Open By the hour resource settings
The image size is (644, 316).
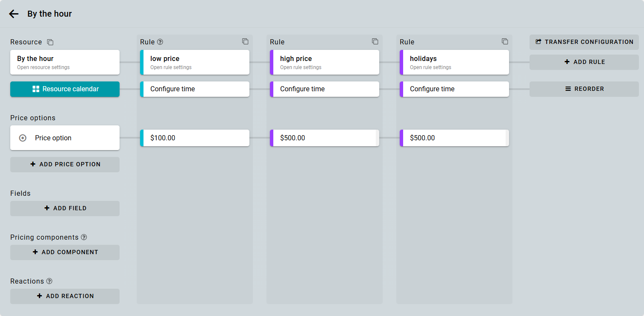click(65, 62)
